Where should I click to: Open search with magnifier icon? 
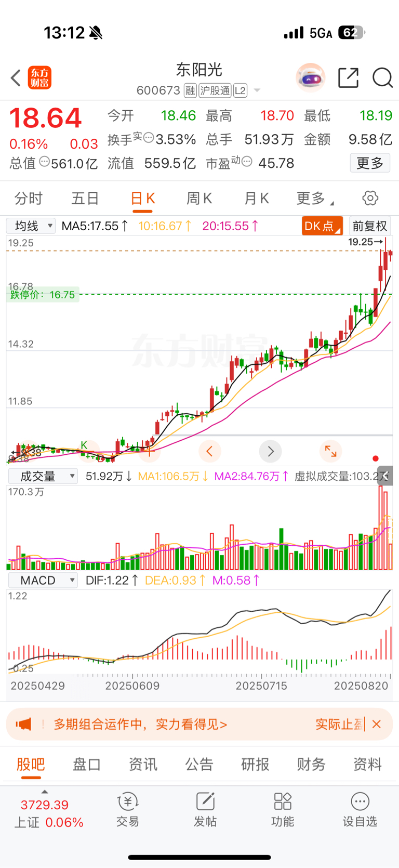click(x=382, y=78)
